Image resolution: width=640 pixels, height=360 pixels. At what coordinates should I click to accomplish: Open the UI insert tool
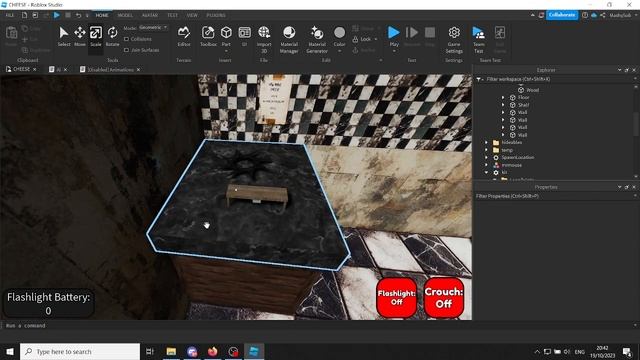pyautogui.click(x=244, y=36)
